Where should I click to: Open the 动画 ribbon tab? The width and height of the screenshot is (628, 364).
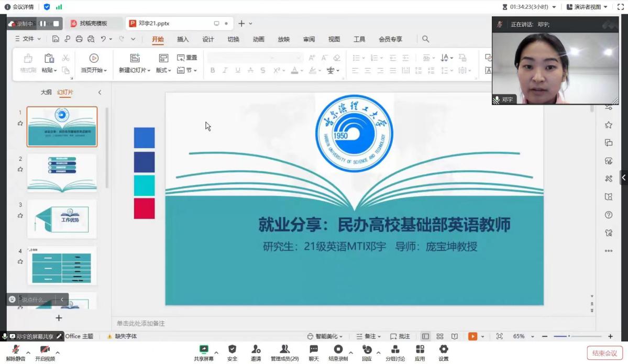point(258,39)
